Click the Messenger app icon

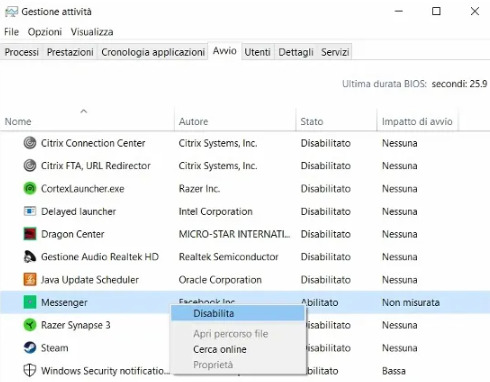(30, 302)
